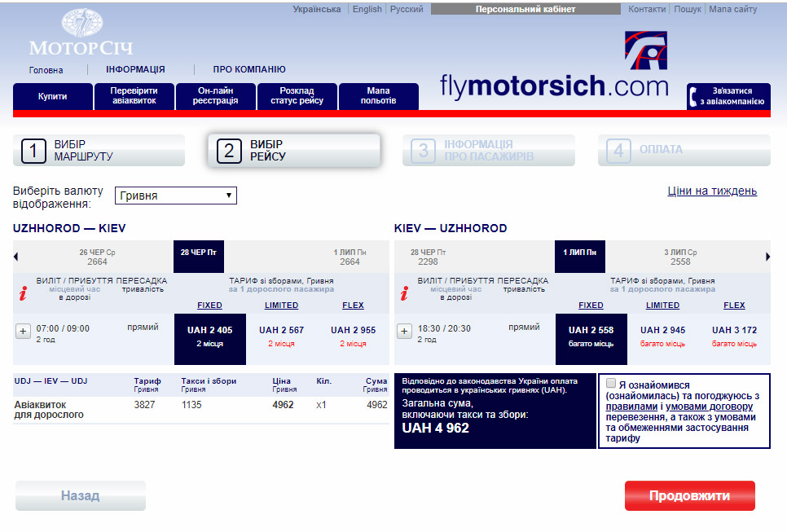Click the Motor Sich logo

tap(81, 32)
